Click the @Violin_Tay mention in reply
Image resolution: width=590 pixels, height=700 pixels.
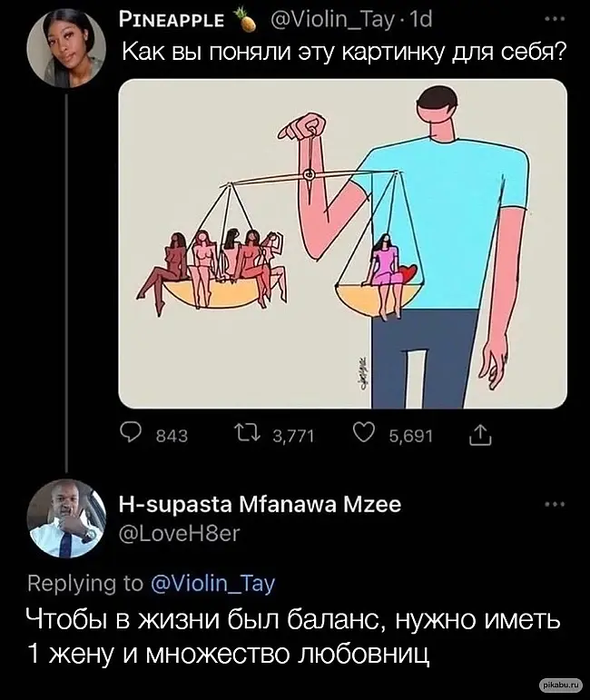213,583
